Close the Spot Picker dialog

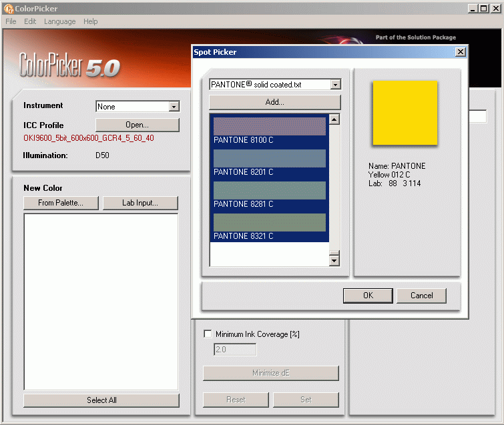tap(460, 52)
